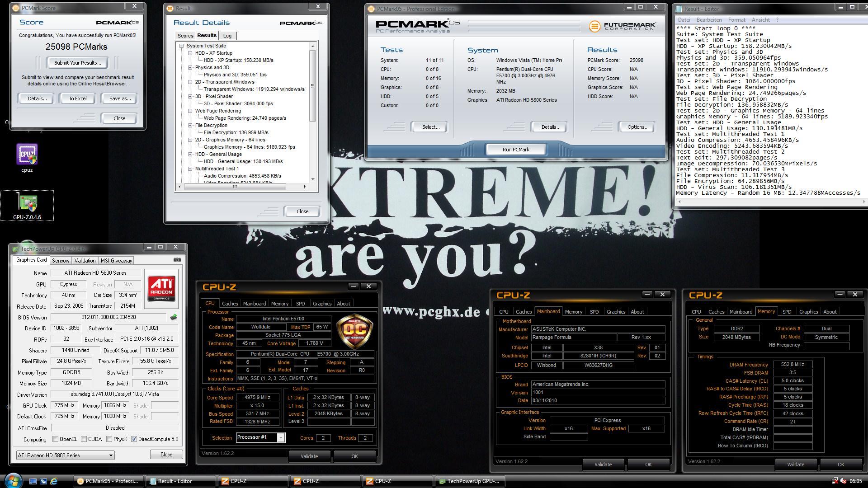Click Submit Your Results button

(78, 63)
